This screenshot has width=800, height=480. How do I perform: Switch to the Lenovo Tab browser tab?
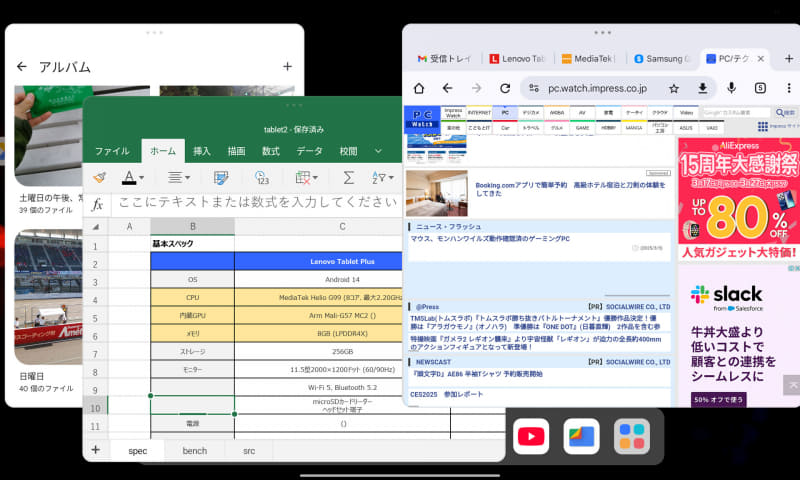516,59
